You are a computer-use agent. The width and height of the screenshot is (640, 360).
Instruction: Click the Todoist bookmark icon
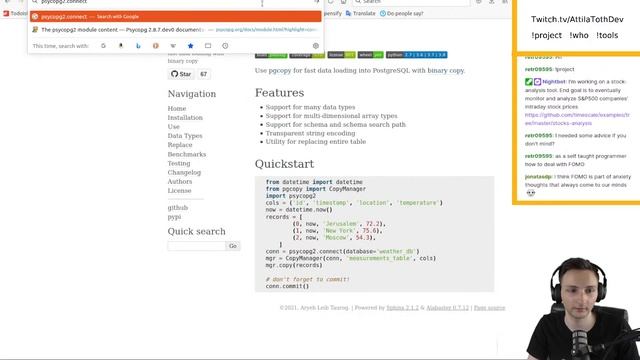coord(6,13)
